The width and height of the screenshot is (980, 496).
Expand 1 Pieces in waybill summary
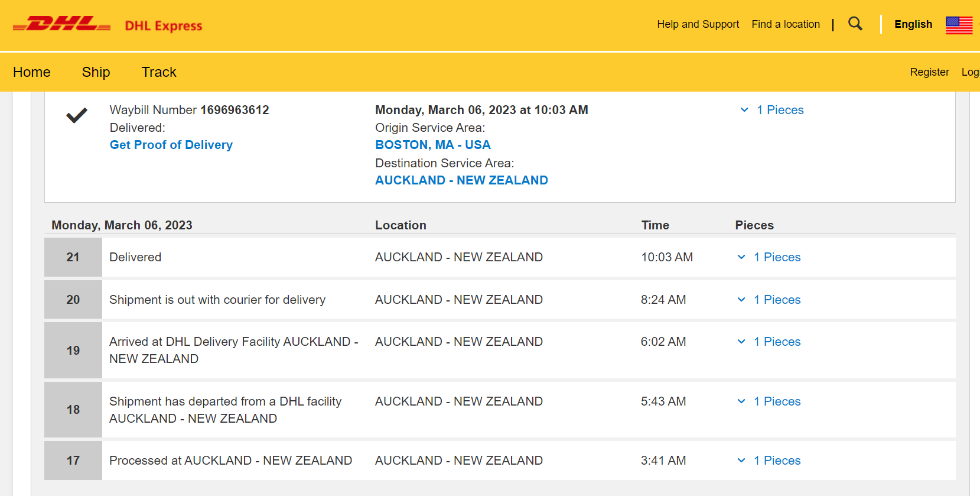[x=772, y=110]
